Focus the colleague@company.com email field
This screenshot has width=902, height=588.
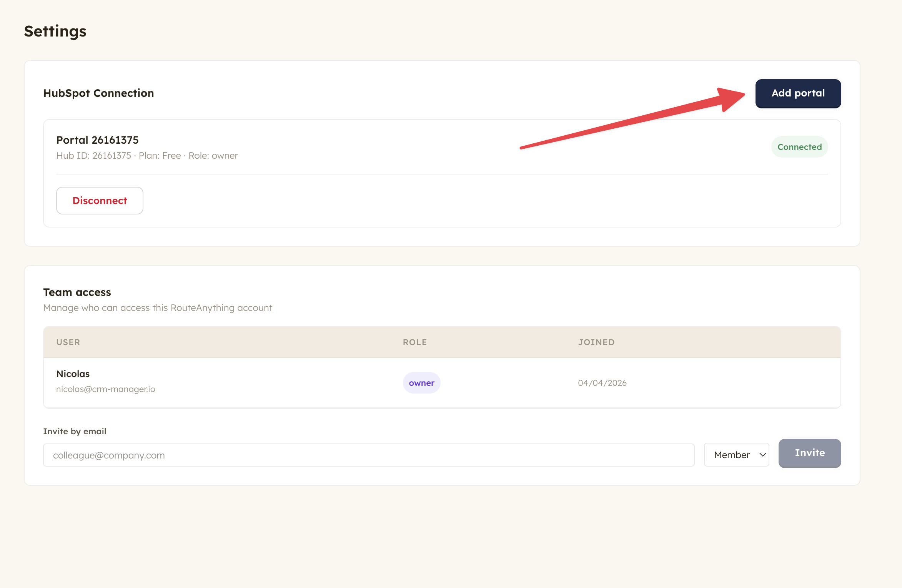(x=368, y=455)
